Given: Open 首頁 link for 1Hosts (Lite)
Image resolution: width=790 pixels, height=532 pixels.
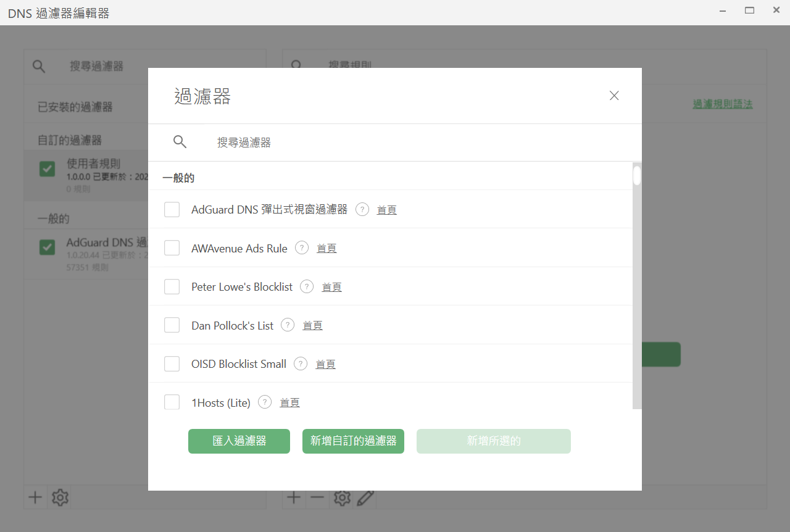Looking at the screenshot, I should (x=289, y=402).
